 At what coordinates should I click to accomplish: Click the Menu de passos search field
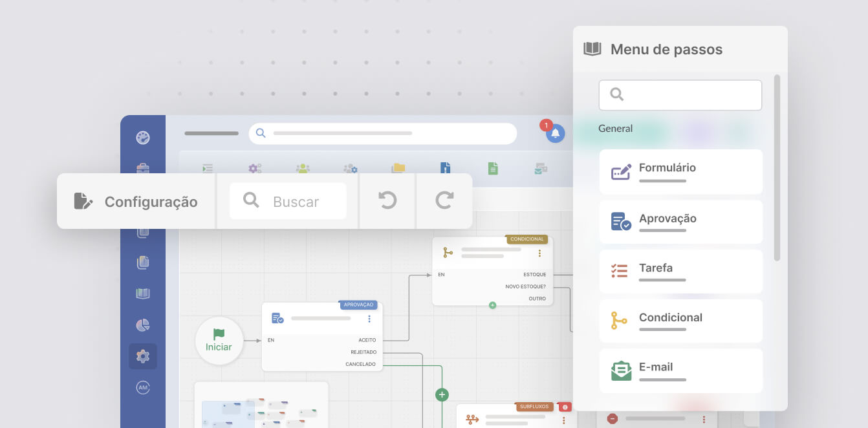click(680, 95)
